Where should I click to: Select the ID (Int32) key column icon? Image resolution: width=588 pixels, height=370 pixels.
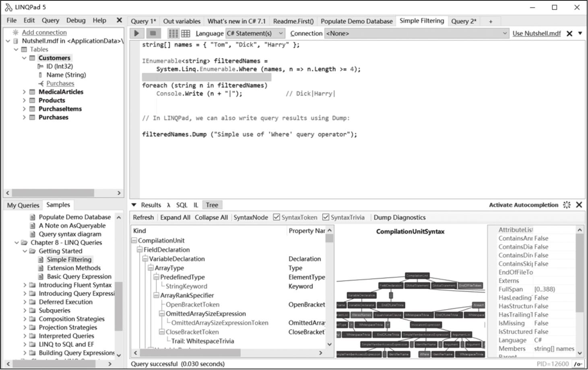40,66
